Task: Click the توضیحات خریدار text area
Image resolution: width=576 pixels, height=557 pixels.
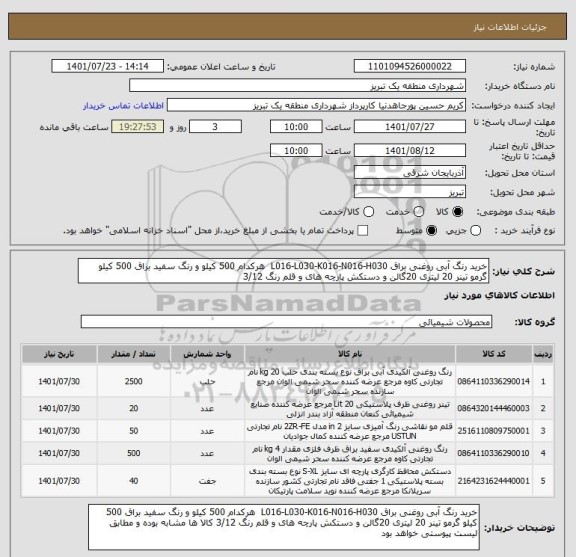Action: coord(284,527)
